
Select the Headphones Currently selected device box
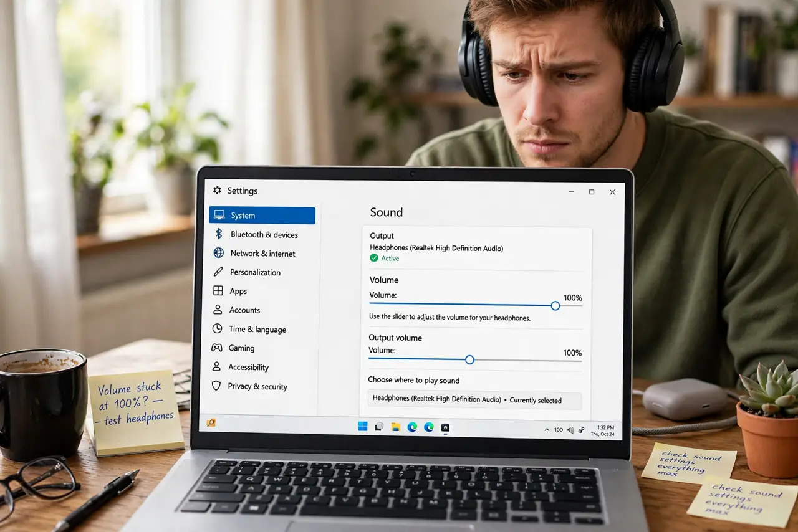(x=474, y=400)
